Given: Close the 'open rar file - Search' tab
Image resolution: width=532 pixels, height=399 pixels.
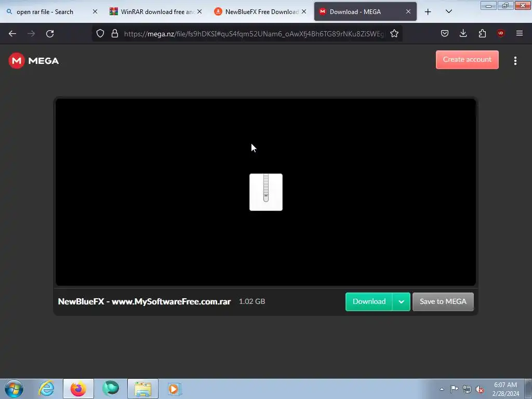Looking at the screenshot, I should click(x=95, y=11).
